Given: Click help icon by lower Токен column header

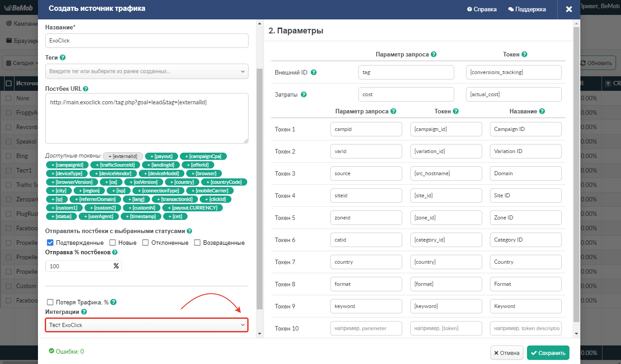Looking at the screenshot, I should pos(456,111).
